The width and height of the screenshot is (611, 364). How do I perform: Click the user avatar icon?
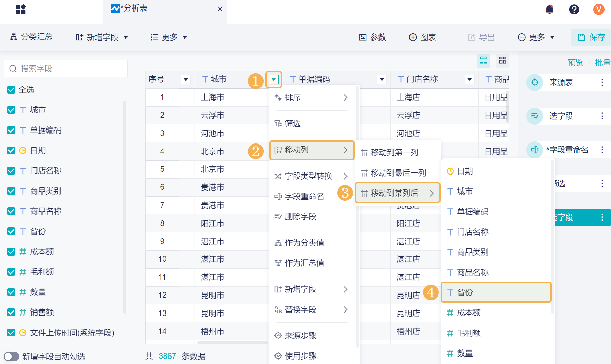click(598, 9)
